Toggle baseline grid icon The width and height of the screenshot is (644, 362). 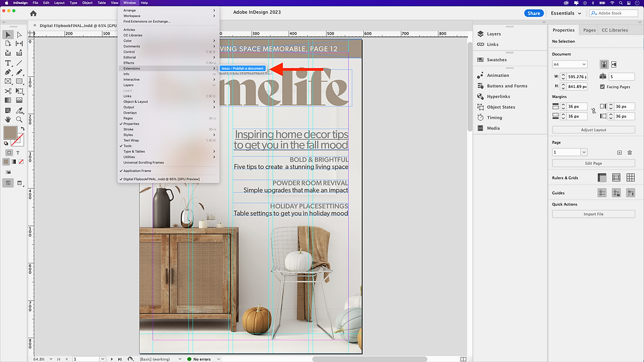point(616,178)
